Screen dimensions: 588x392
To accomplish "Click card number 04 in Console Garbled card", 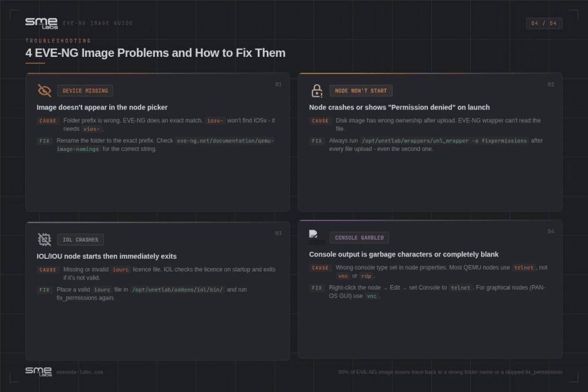I will point(551,231).
